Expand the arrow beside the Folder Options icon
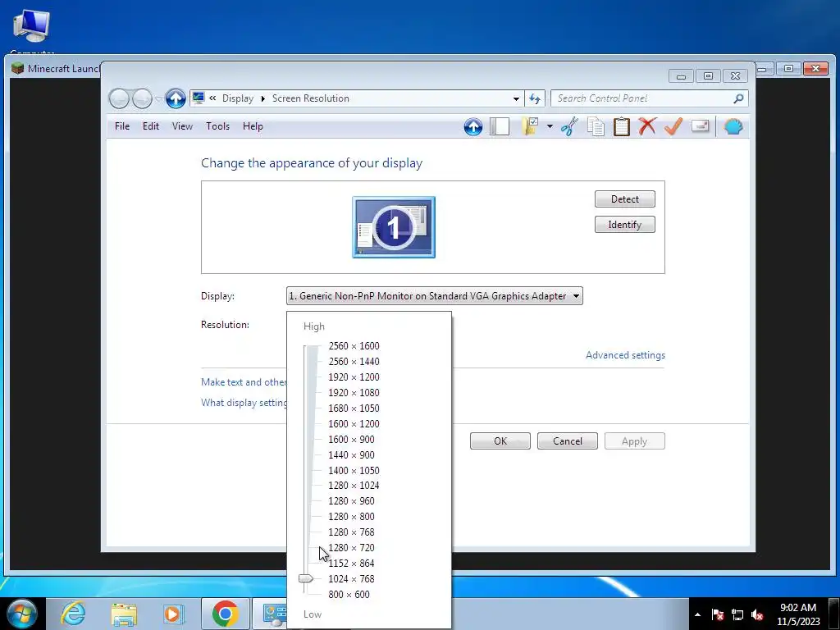This screenshot has width=840, height=630. pos(550,127)
